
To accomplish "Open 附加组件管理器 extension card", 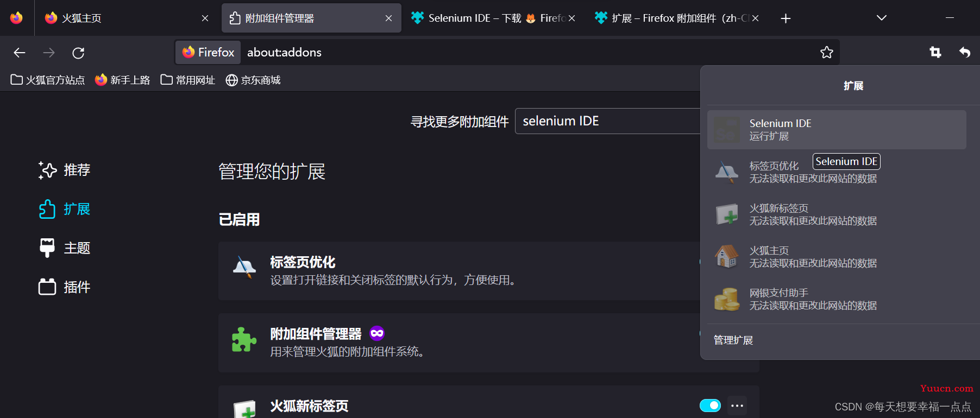I will click(x=459, y=343).
